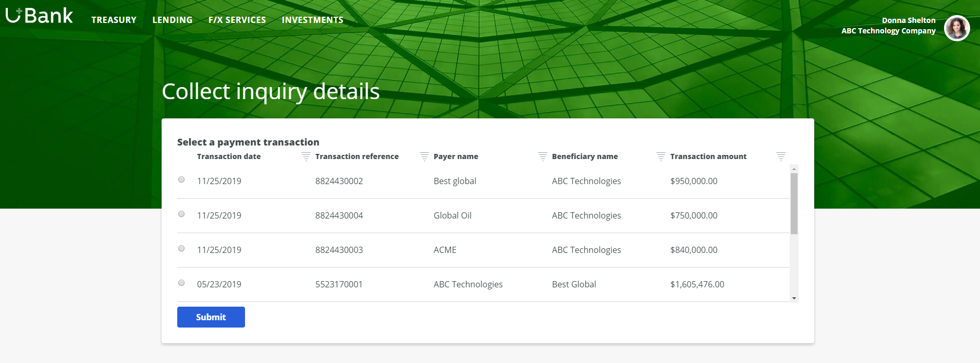
Task: Filter by Payer name column
Action: click(x=543, y=156)
